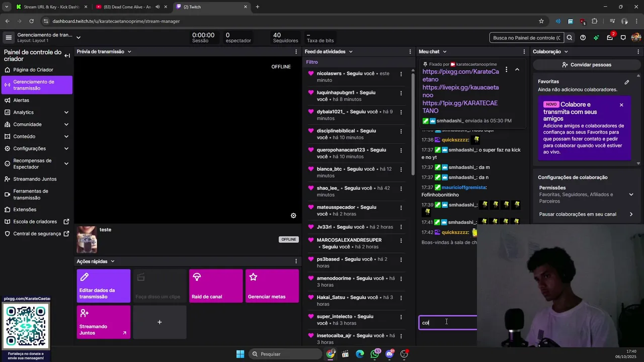
Task: Click the dashboard search field
Action: tap(526, 38)
